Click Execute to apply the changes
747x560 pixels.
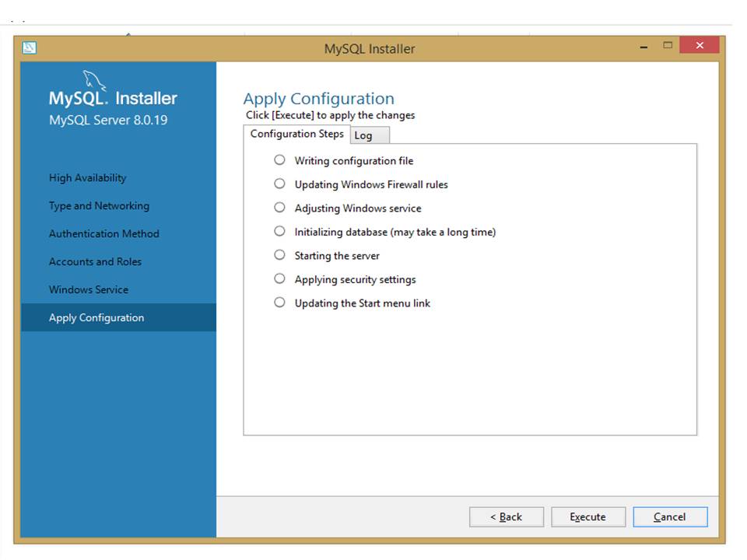pos(588,516)
